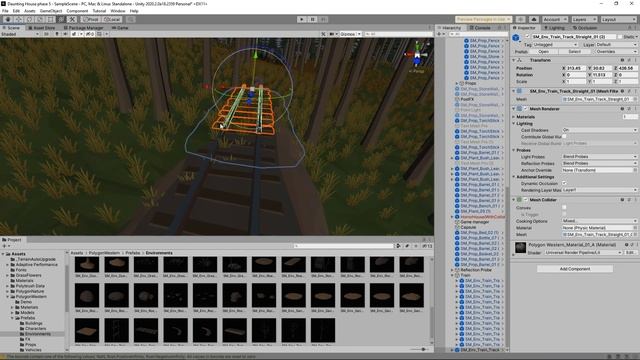Switch to the Lighting tab
The height and width of the screenshot is (360, 640).
[554, 28]
